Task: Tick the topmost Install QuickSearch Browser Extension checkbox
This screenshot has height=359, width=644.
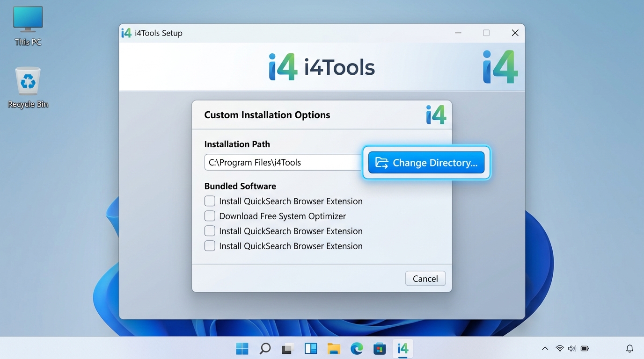Action: point(210,201)
